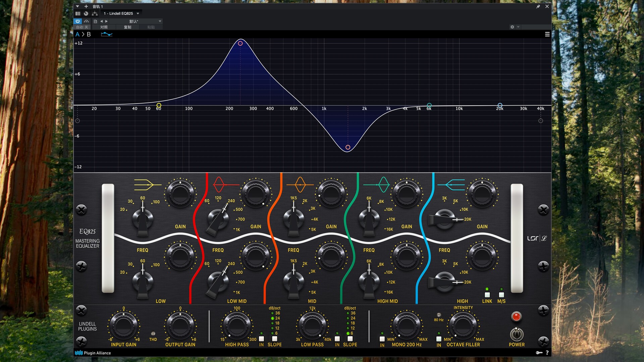
Task: Load the previous preset arrow
Action: 101,21
